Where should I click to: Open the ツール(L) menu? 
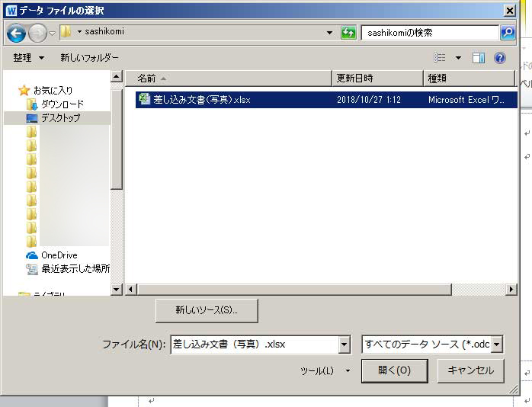(x=325, y=371)
